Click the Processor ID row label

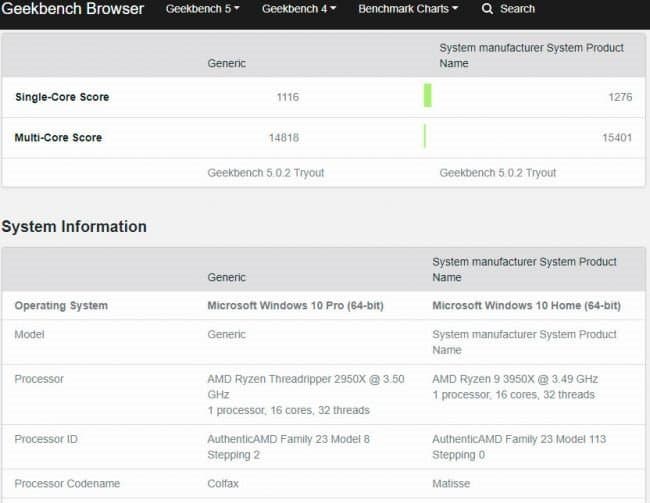pos(46,439)
